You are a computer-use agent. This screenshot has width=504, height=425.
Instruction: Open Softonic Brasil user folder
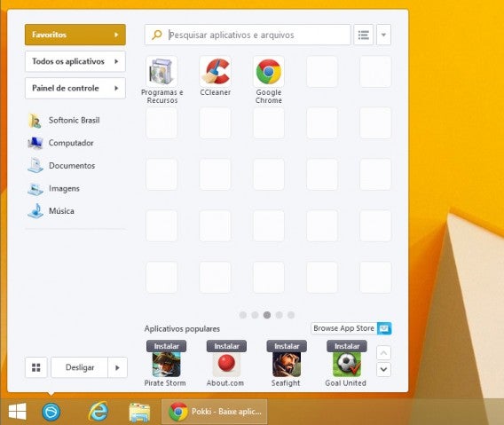(x=64, y=121)
